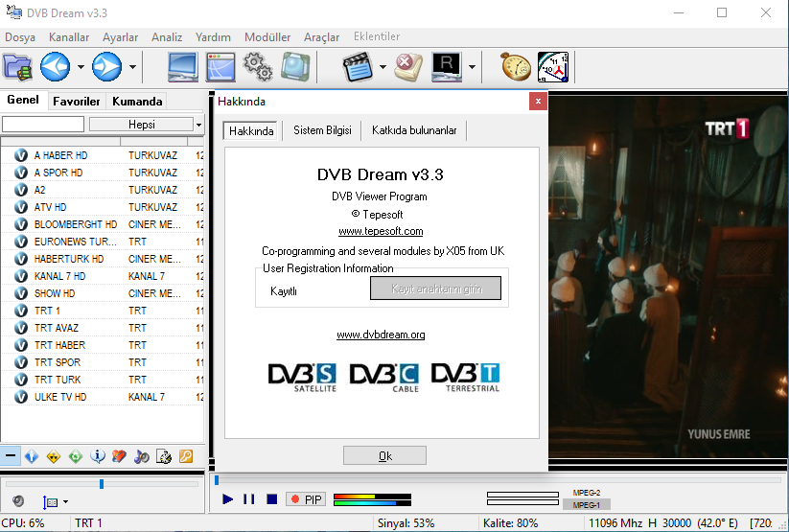Click the speech bubble info icon
The height and width of the screenshot is (532, 789).
98,456
